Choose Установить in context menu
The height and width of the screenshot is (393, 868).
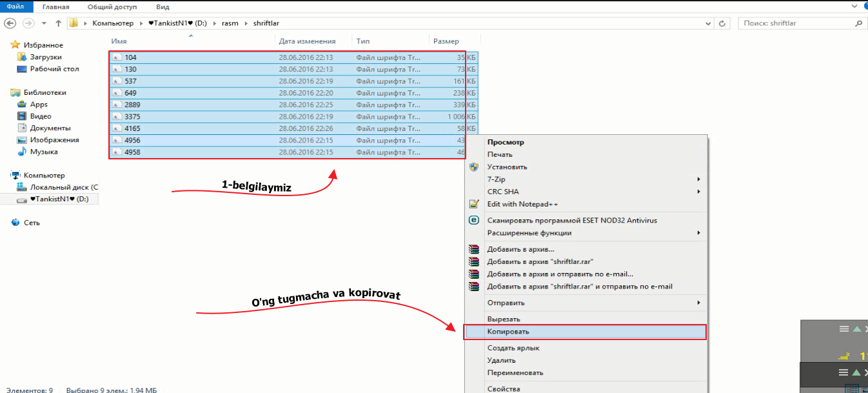point(586,167)
